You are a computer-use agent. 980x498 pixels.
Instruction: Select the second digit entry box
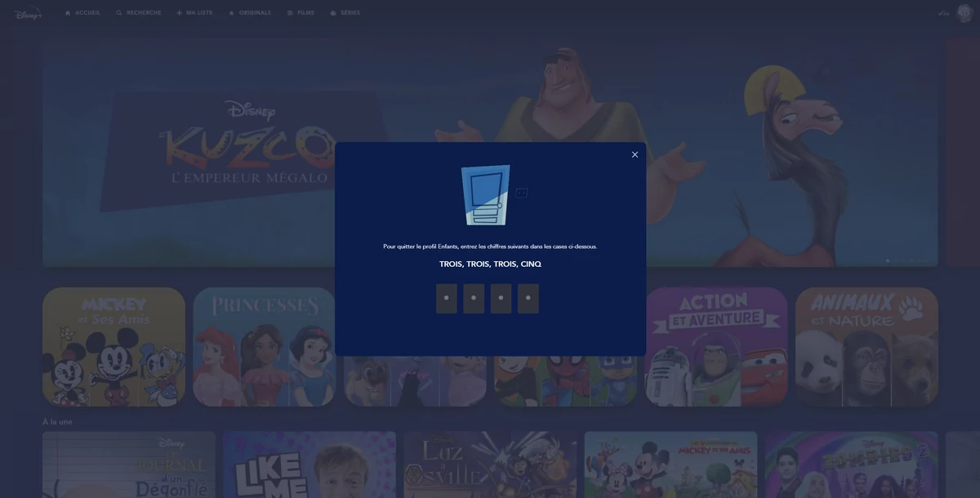[474, 298]
